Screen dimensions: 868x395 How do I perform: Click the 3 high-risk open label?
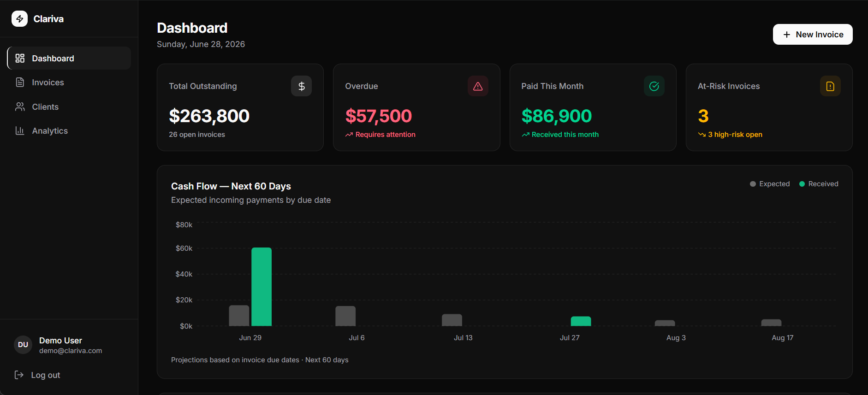730,135
